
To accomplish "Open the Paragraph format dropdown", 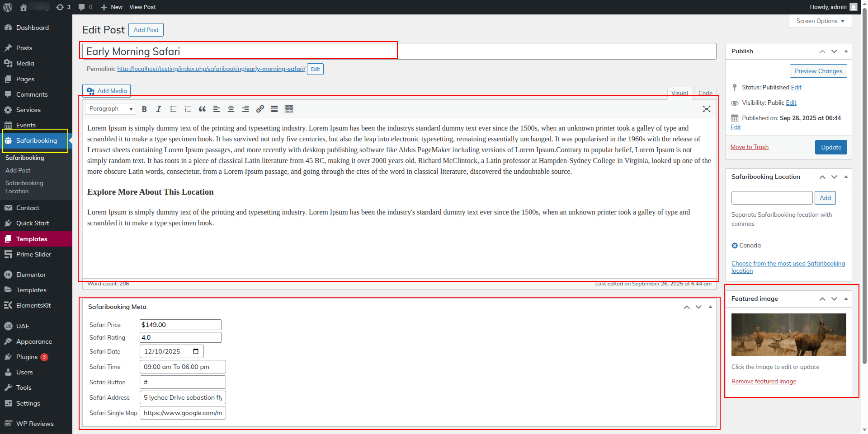I will [111, 109].
